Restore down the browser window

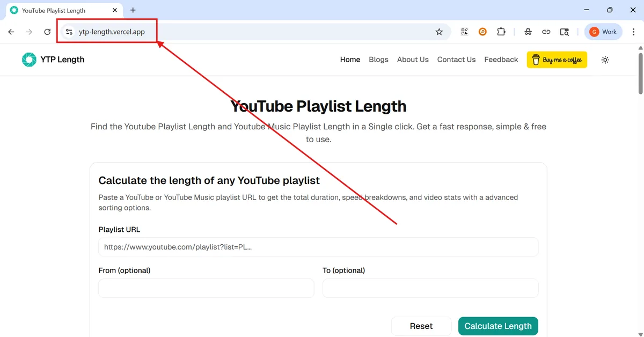(610, 10)
